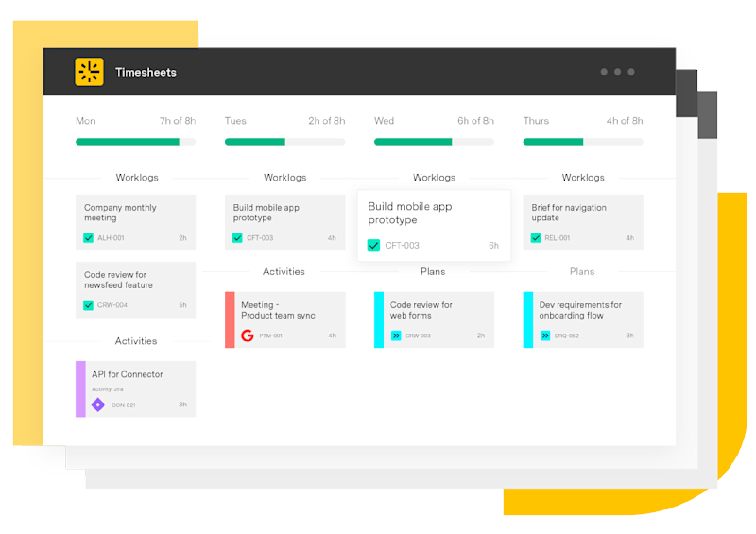This screenshot has height=534, width=756.
Task: Open Tuesday's Build mobile app prototype card
Action: (285, 222)
